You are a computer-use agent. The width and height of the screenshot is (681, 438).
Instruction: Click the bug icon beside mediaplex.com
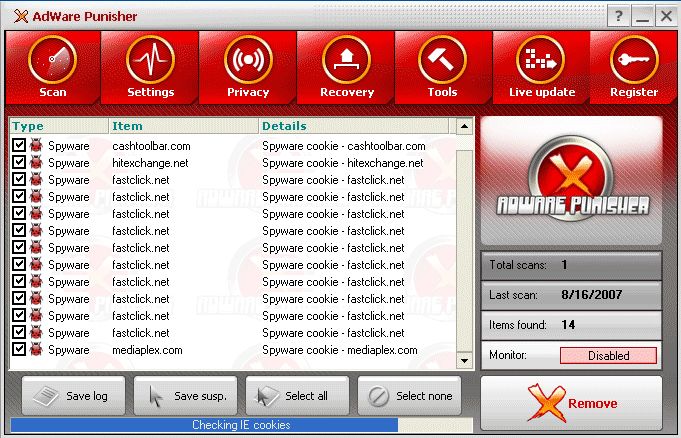tap(36, 349)
